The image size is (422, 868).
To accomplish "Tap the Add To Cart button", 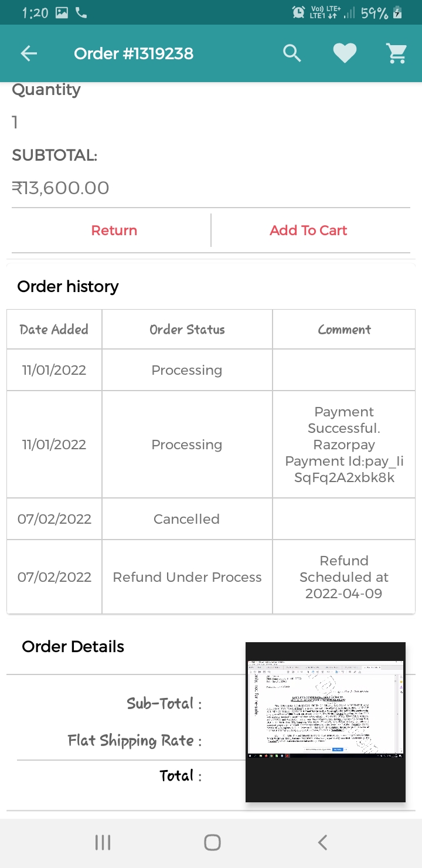I will coord(308,230).
